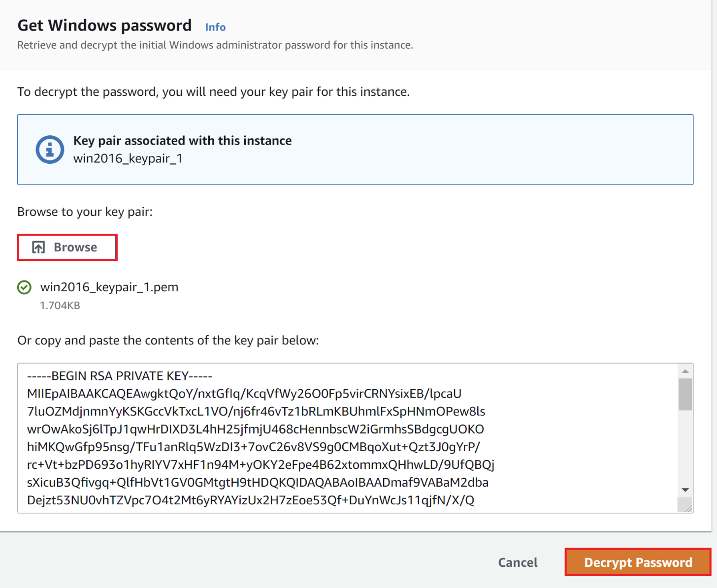Click inside the BEGIN RSA PRIVATE KEY line
Image resolution: width=717 pixels, height=588 pixels.
tap(120, 376)
